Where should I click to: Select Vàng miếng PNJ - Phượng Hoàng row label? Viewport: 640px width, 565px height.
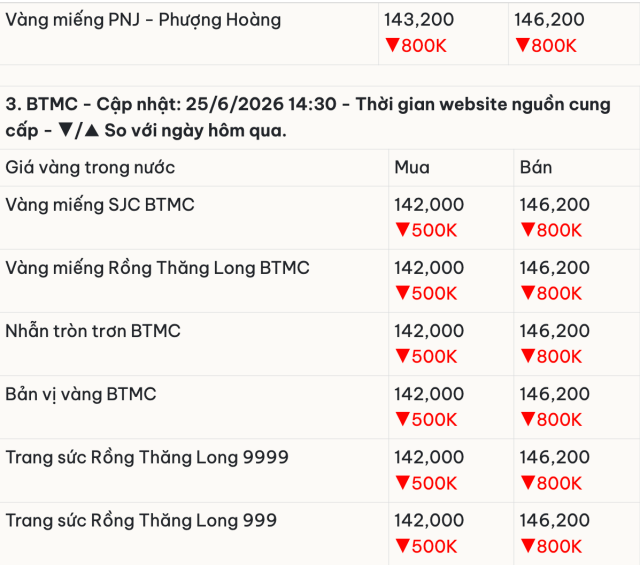[143, 20]
